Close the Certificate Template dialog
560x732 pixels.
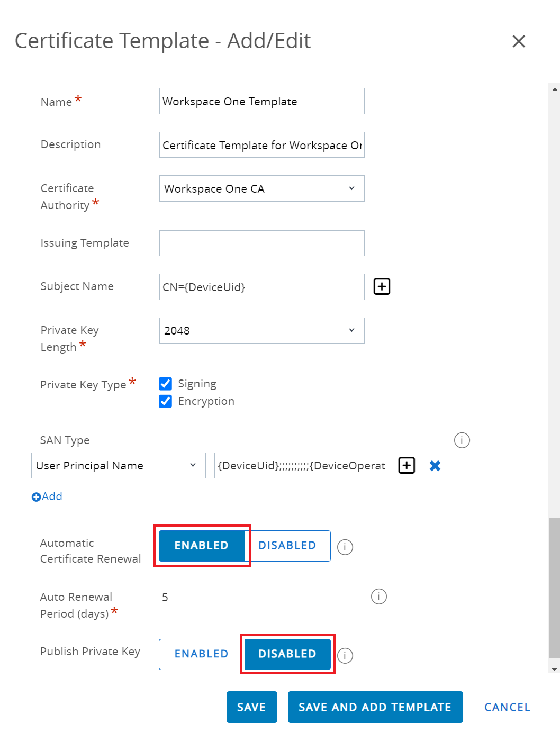(518, 41)
